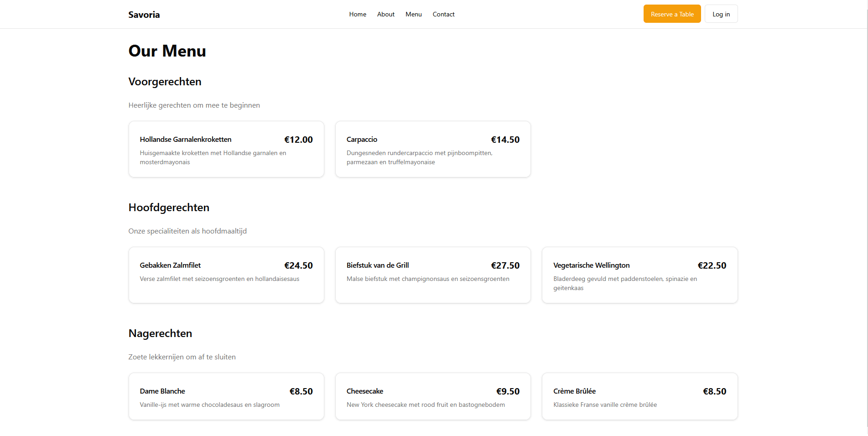Choose the Crème Brûlée dessert card

pyautogui.click(x=639, y=396)
